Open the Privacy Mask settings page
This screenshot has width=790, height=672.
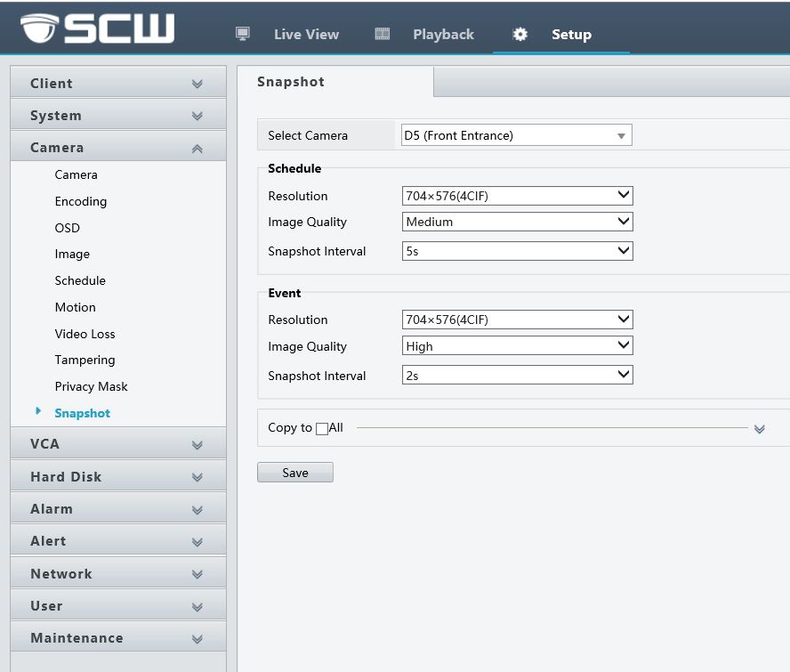click(x=91, y=386)
